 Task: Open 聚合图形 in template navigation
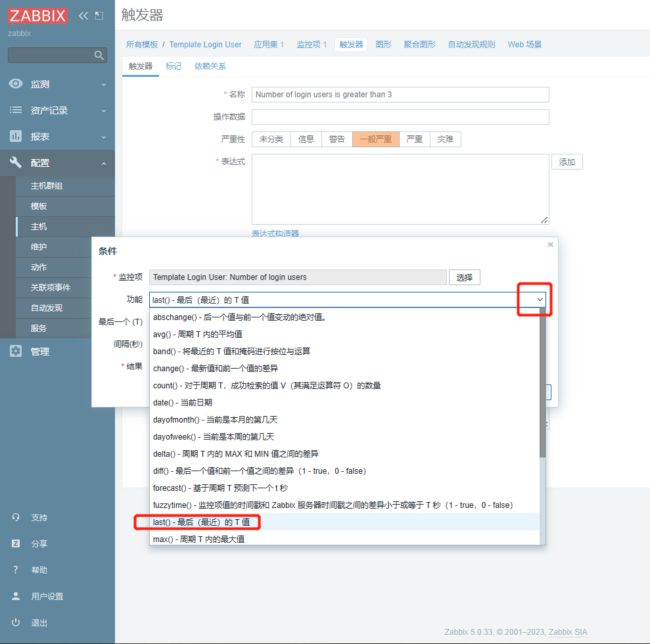[x=419, y=44]
